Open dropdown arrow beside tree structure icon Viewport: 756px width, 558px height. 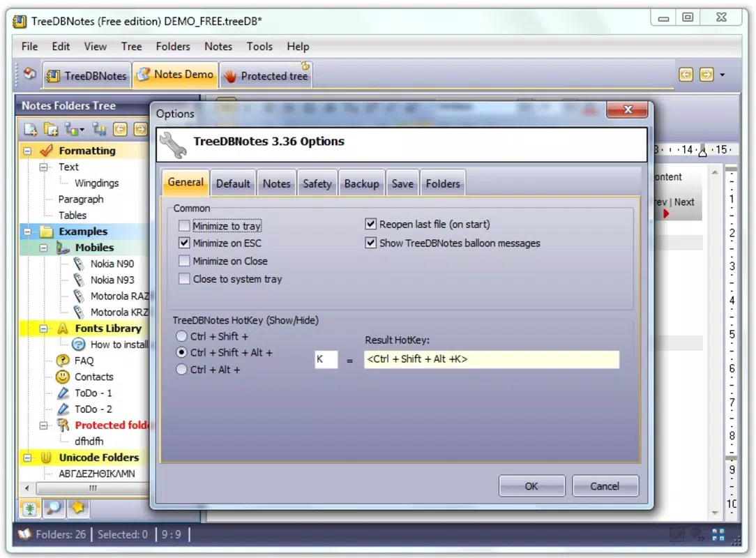(x=82, y=130)
